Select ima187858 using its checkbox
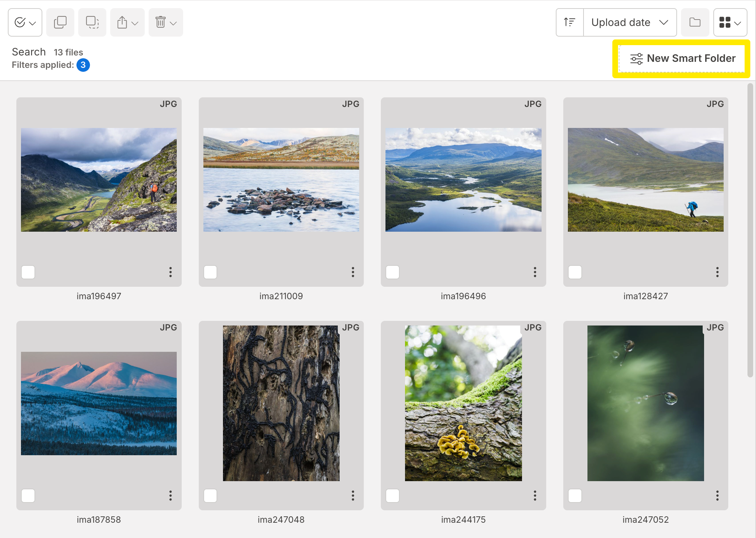This screenshot has height=538, width=756. click(x=28, y=495)
